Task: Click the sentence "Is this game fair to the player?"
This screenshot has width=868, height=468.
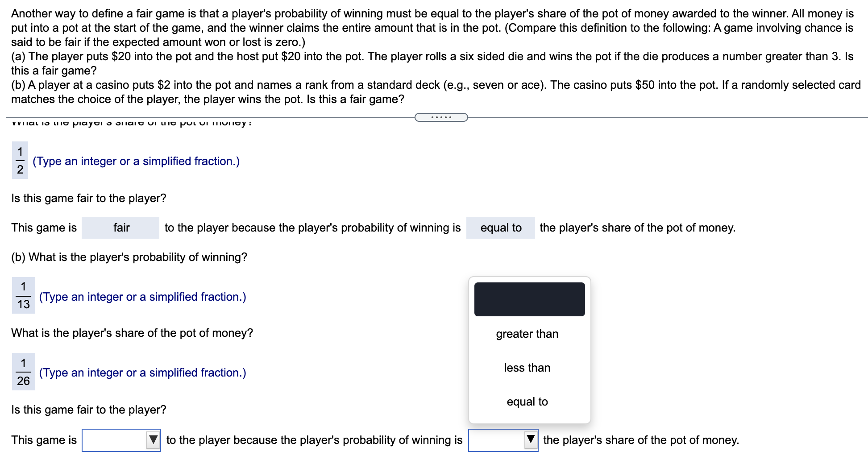Action: click(x=88, y=198)
